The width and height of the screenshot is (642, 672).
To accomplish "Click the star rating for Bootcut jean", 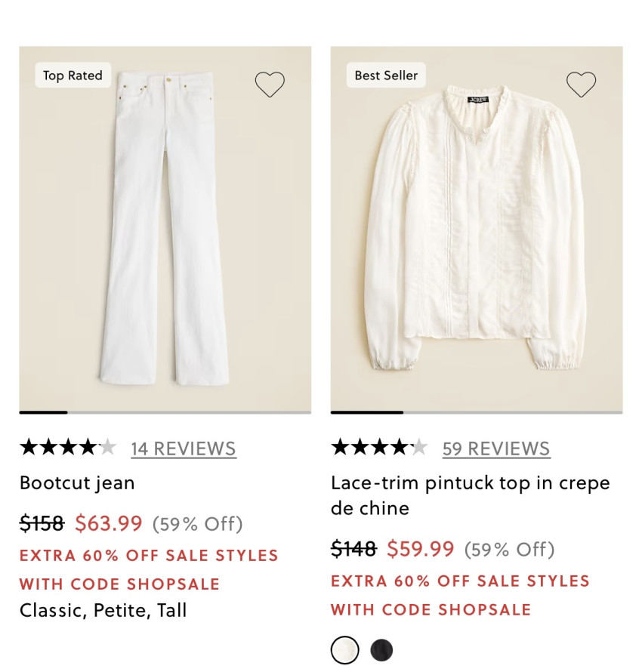I will (68, 448).
